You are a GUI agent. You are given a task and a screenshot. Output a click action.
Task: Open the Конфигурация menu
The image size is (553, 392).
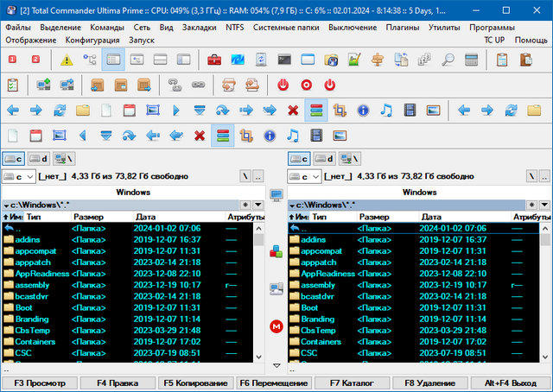pyautogui.click(x=92, y=40)
